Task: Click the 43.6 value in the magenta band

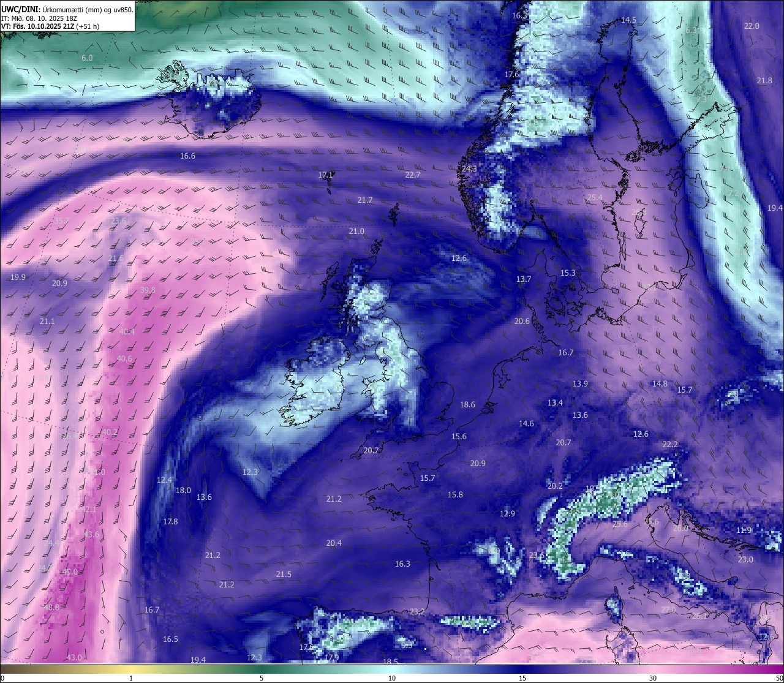Action: [x=91, y=535]
